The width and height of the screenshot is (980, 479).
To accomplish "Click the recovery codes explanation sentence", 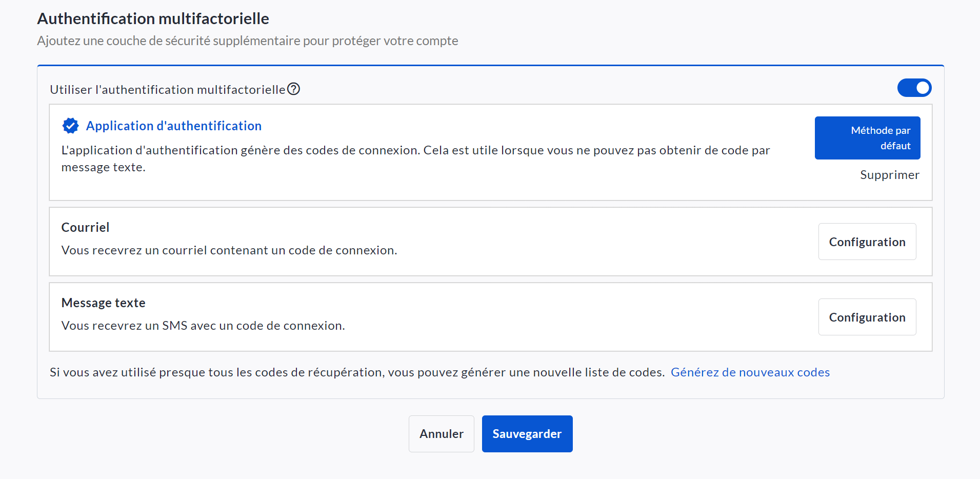I will pyautogui.click(x=357, y=372).
